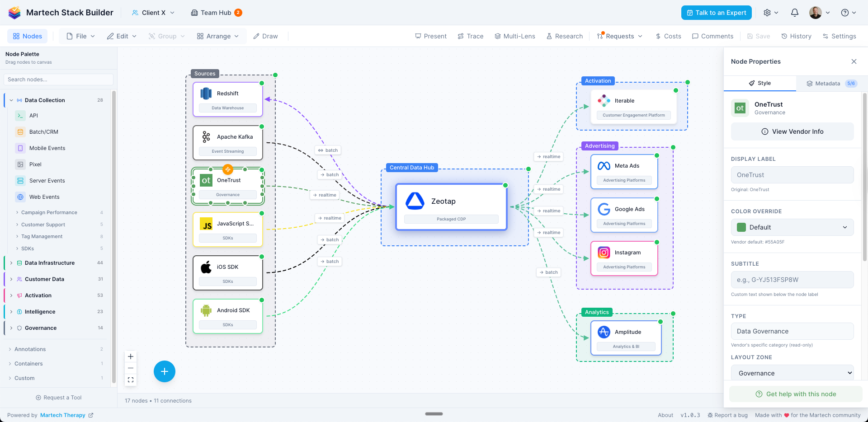
Task: Select the Google Ads node
Action: pyautogui.click(x=624, y=215)
